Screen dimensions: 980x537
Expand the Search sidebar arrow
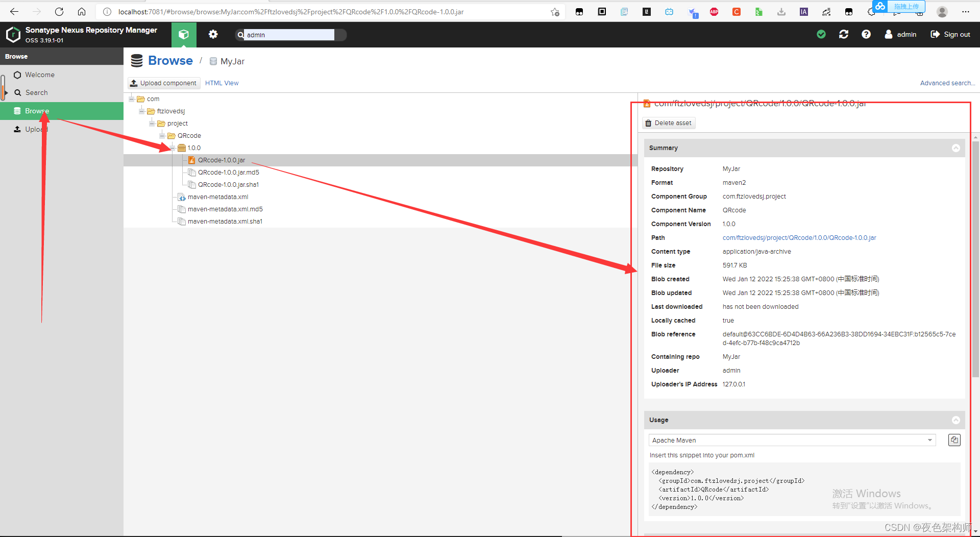click(x=6, y=92)
